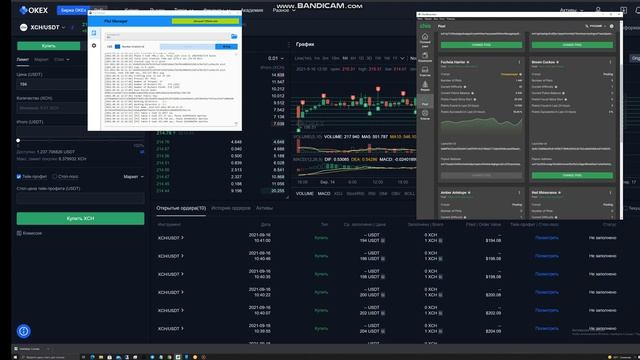Switch to Лимит order tab
This screenshot has width=640, height=360.
(23, 60)
